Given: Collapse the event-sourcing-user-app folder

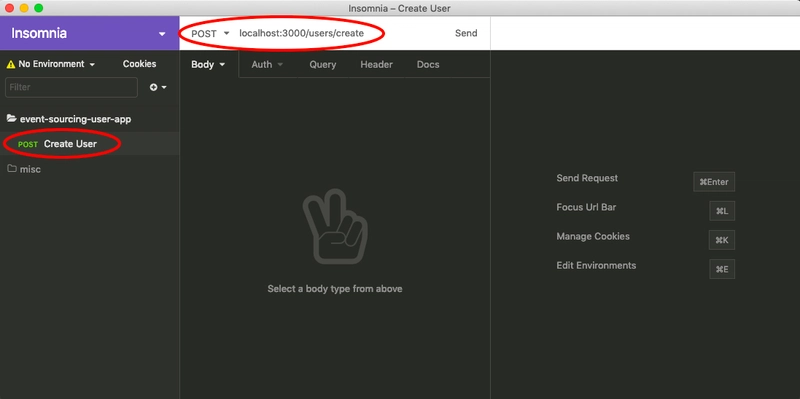Looking at the screenshot, I should (75, 119).
